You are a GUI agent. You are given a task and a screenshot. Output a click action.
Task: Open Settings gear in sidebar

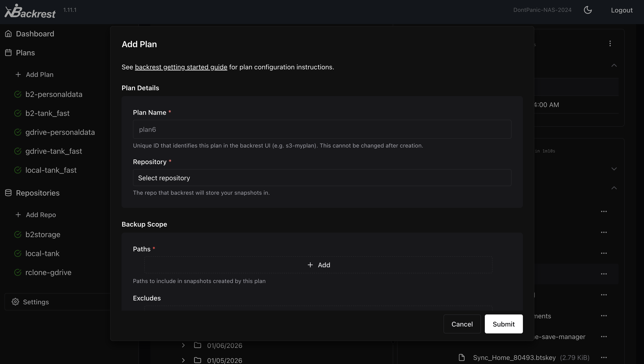click(x=15, y=302)
